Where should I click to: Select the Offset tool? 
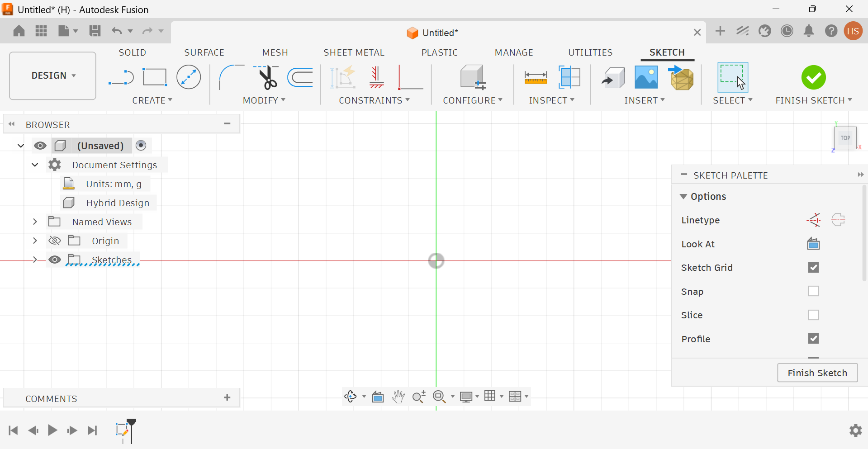(300, 77)
